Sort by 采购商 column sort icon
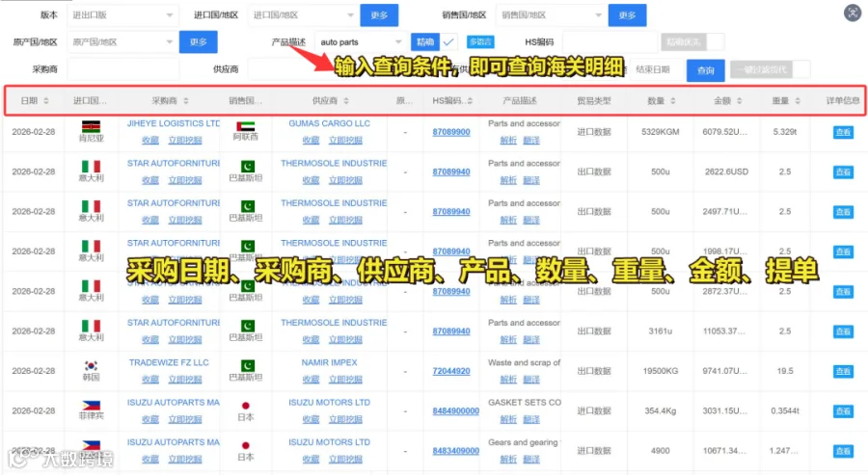 (x=186, y=100)
